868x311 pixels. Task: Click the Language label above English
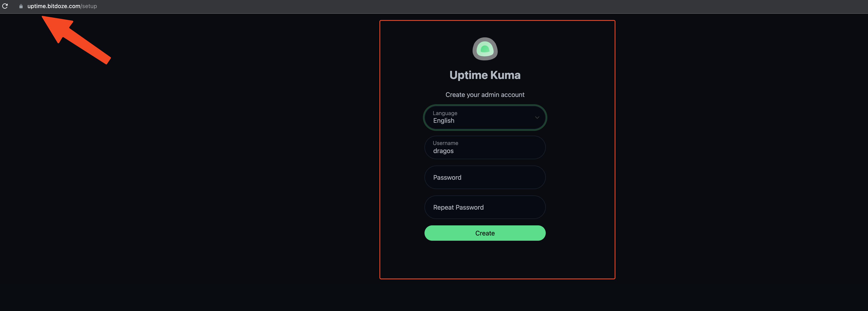(445, 113)
